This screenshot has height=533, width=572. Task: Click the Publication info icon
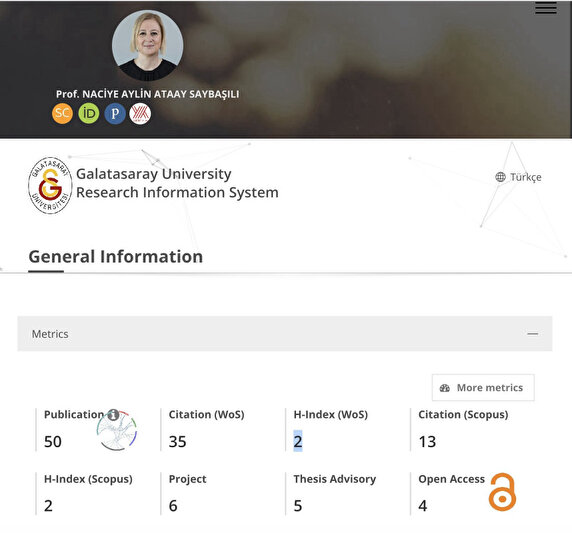tap(113, 414)
